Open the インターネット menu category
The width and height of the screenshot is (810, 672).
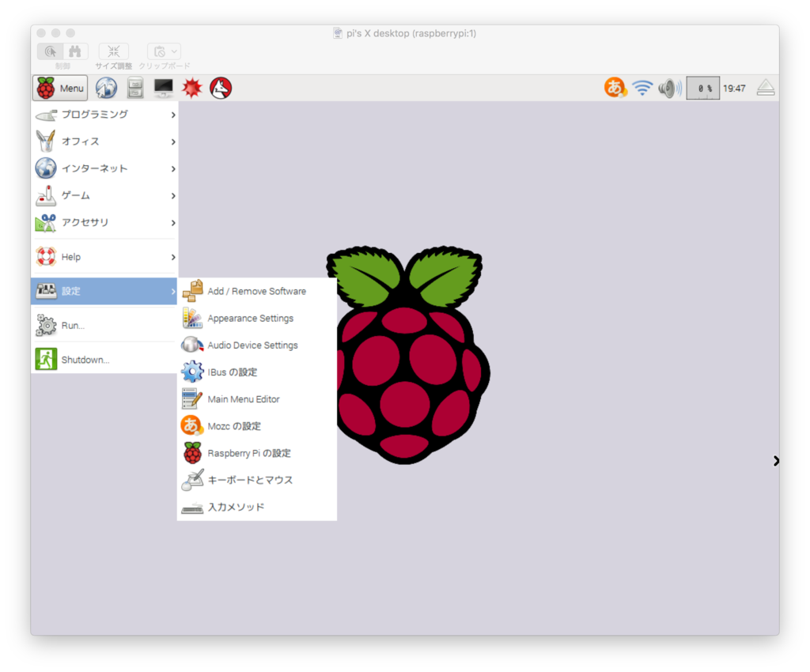pos(105,168)
